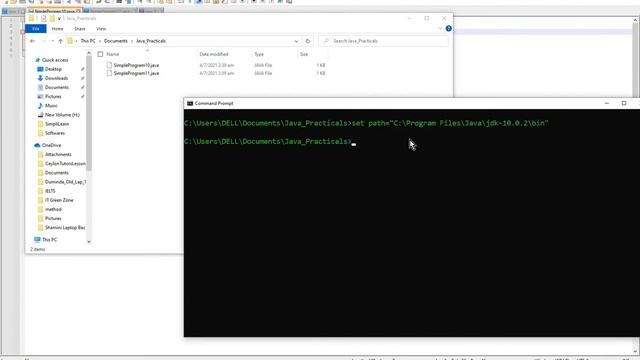Sort files by Type column

259,54
